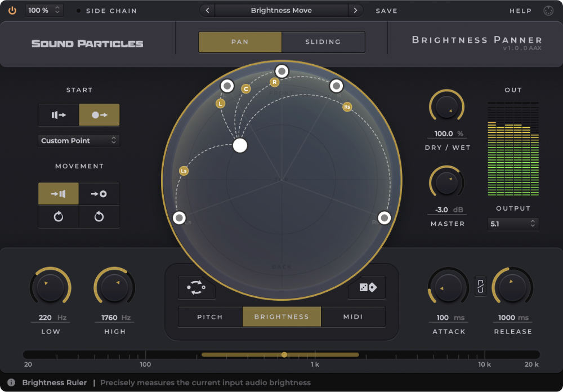Click the power icon in top-left corner
This screenshot has height=392, width=563.
tap(12, 10)
